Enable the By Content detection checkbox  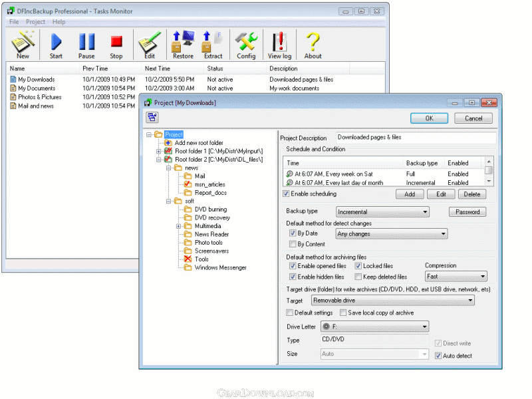(293, 244)
